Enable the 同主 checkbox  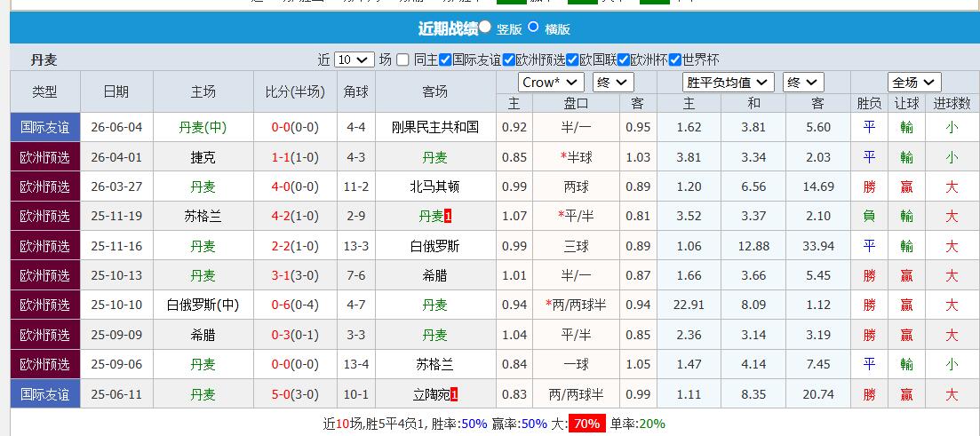click(x=402, y=60)
